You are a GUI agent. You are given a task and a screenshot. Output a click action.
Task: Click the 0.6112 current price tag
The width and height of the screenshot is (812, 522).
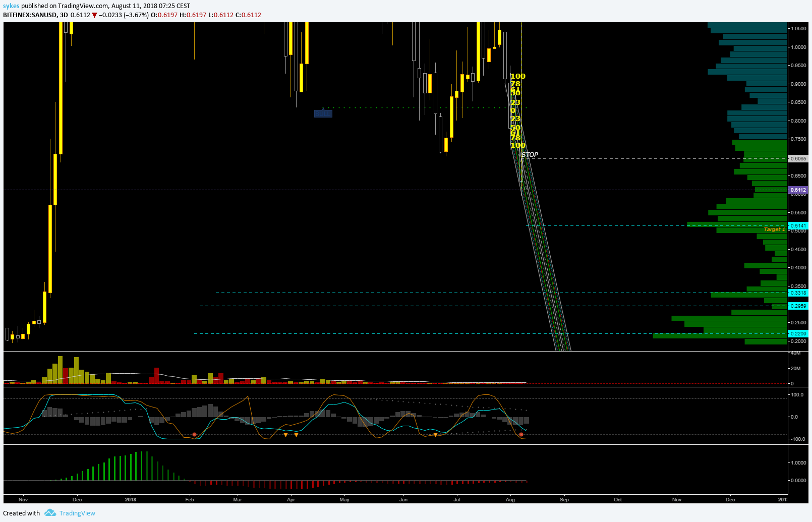coord(798,190)
